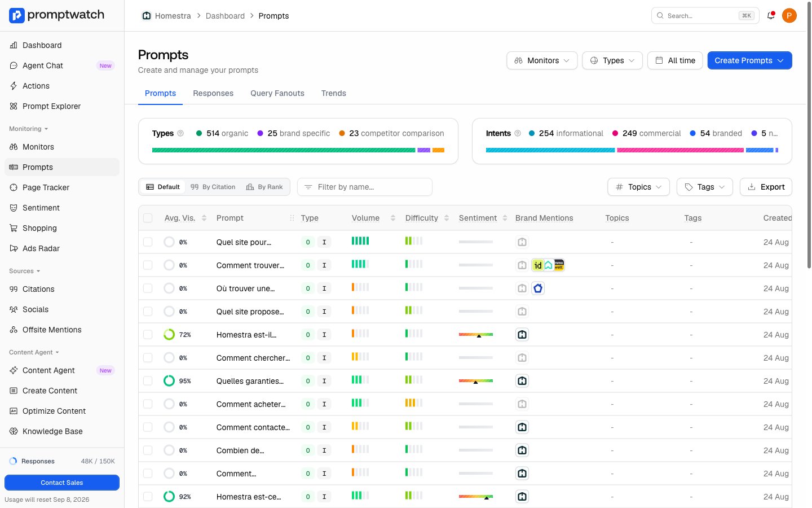The width and height of the screenshot is (812, 508).
Task: Select the header select-all checkbox
Action: click(148, 218)
